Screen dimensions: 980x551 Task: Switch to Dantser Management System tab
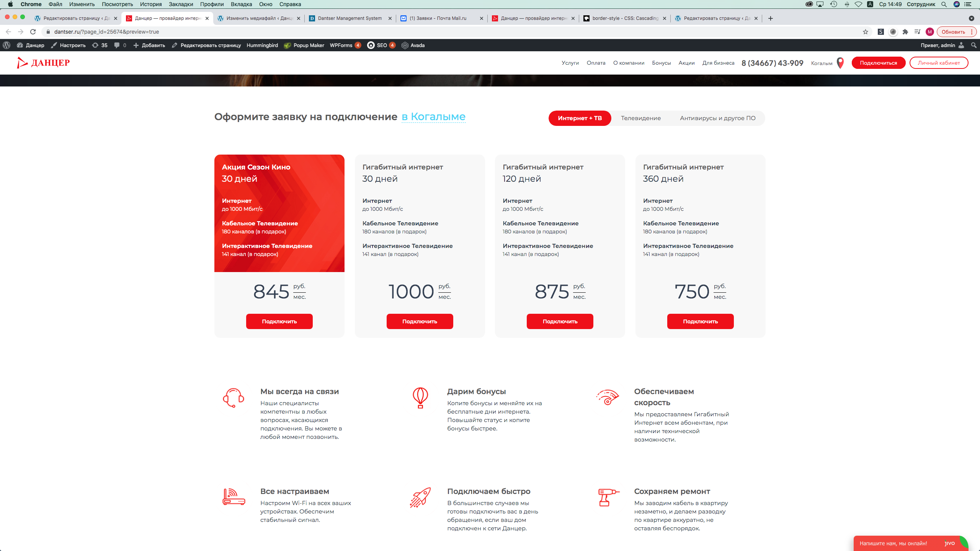tap(349, 18)
